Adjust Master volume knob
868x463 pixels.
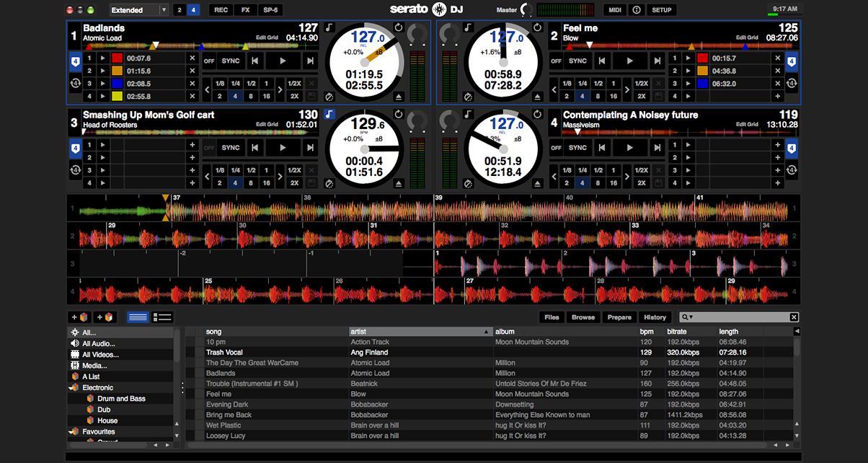coord(526,10)
